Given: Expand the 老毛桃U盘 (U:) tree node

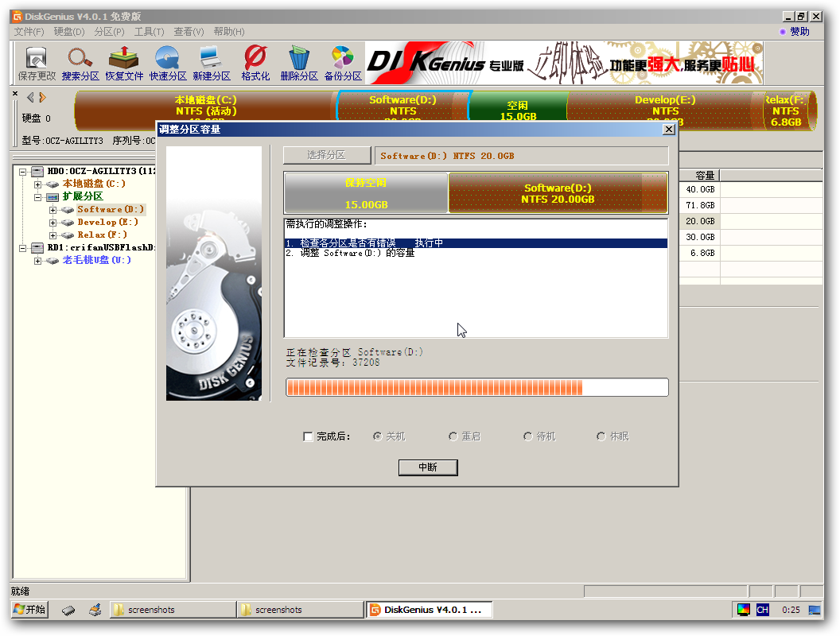Looking at the screenshot, I should [37, 262].
